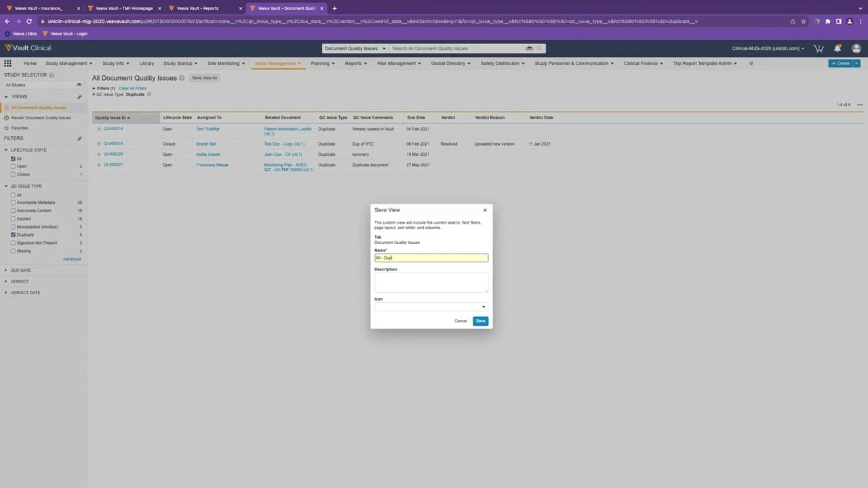868x488 pixels.
Task: Click the study selector binoculars icon
Action: [79, 85]
